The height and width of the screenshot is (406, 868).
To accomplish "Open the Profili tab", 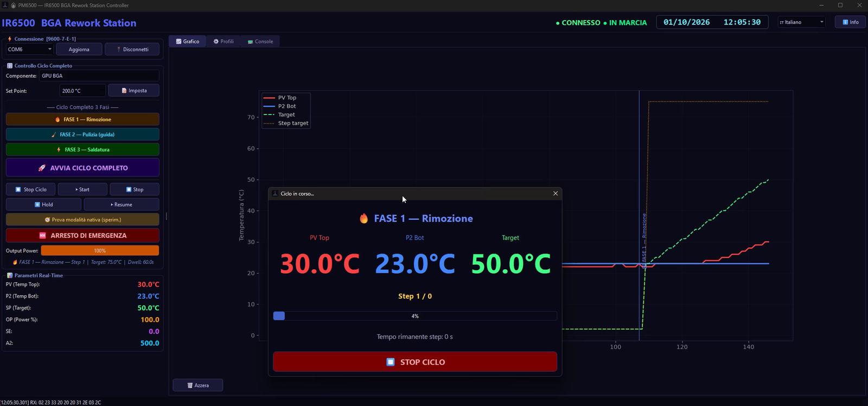I will coord(224,41).
